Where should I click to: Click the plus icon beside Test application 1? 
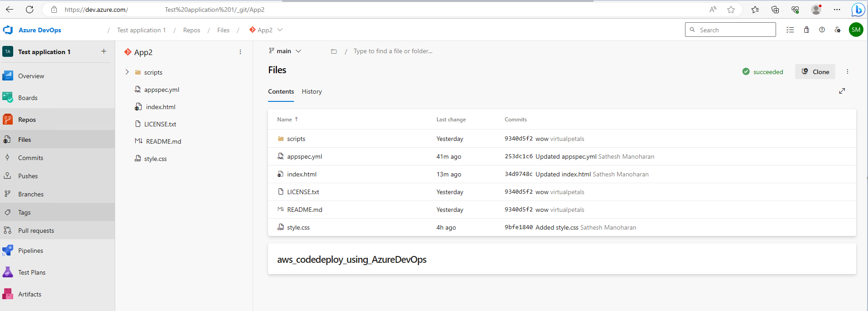tap(104, 51)
